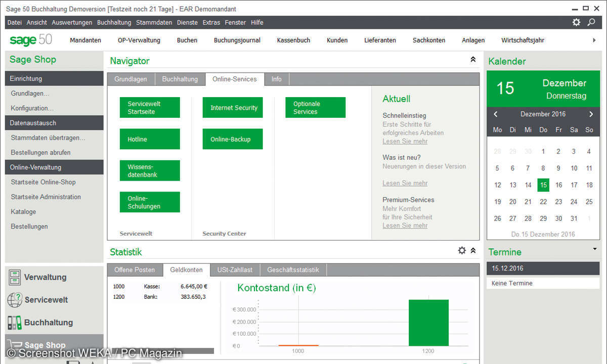Open Online-Schulungen
This screenshot has width=607, height=364.
[150, 202]
